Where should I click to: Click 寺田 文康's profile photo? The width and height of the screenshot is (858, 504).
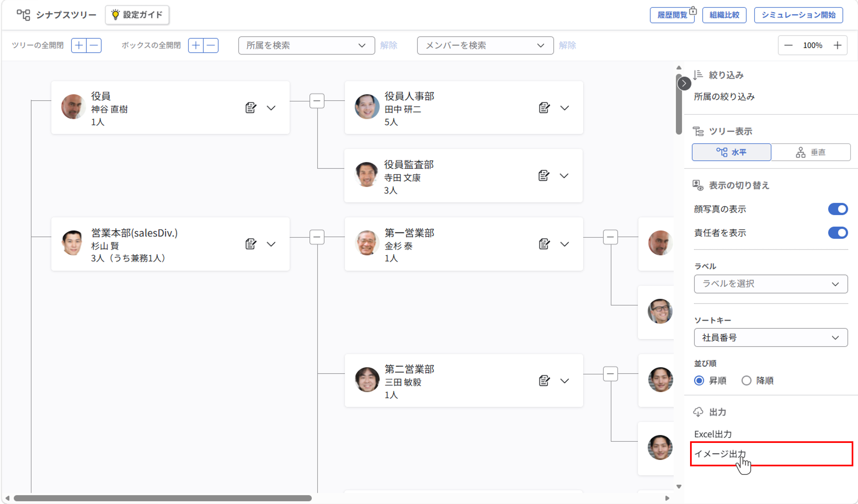(x=366, y=175)
